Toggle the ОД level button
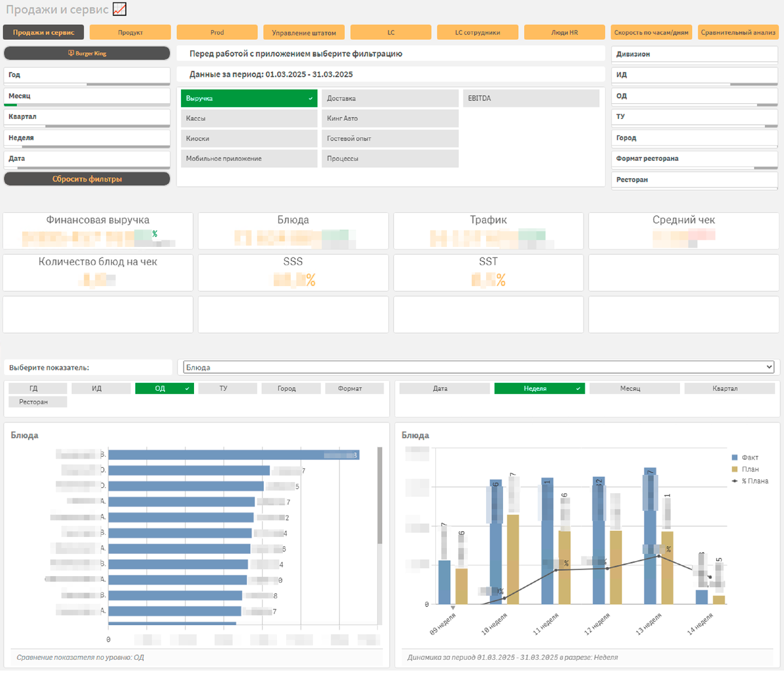This screenshot has height=680, width=784. pyautogui.click(x=165, y=388)
